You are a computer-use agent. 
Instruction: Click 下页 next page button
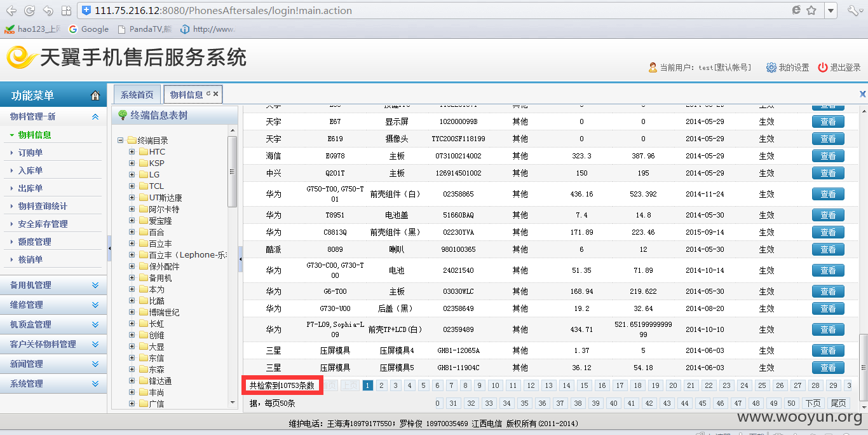813,403
